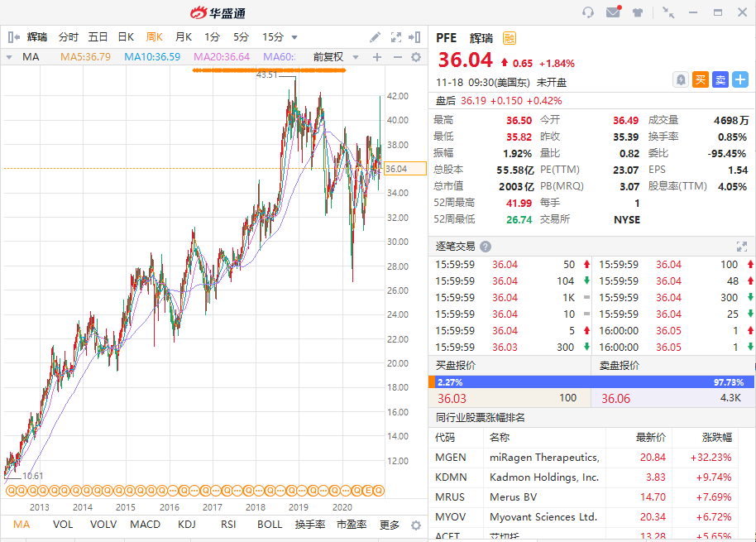Open the 15分 period dropdown arrow
This screenshot has width=756, height=542.
(x=294, y=37)
